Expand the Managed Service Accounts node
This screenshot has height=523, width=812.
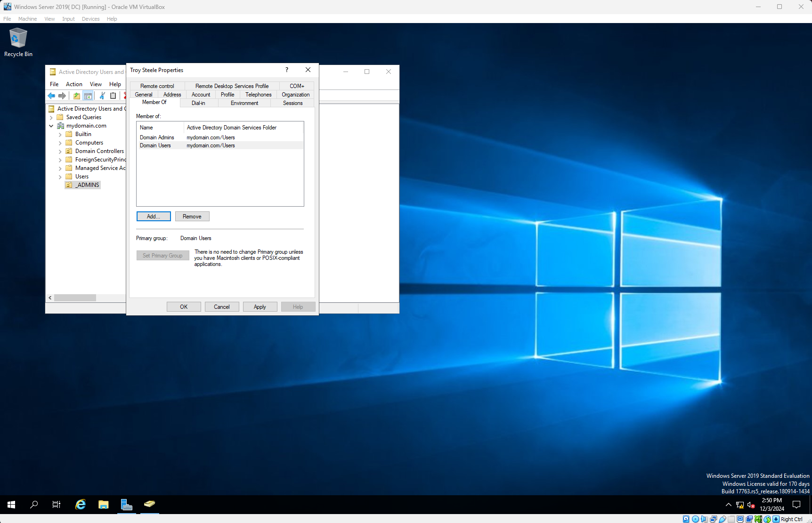coord(60,169)
